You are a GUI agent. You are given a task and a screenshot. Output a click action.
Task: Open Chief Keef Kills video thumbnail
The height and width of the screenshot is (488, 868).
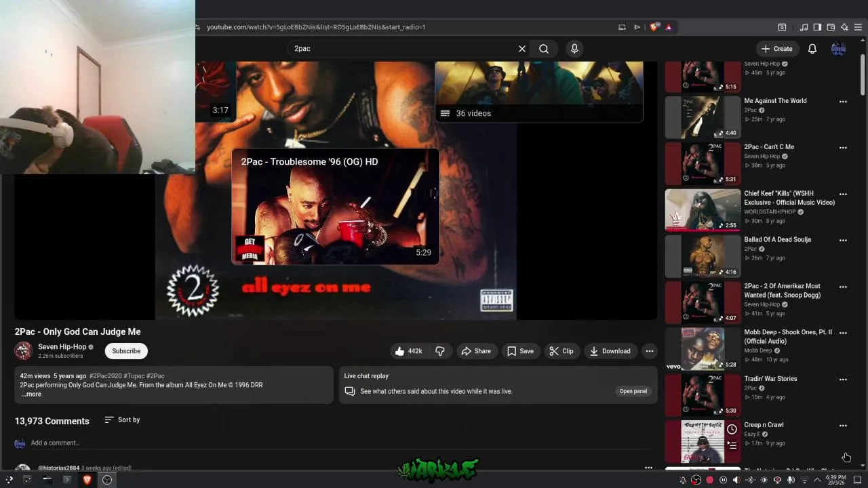point(703,210)
